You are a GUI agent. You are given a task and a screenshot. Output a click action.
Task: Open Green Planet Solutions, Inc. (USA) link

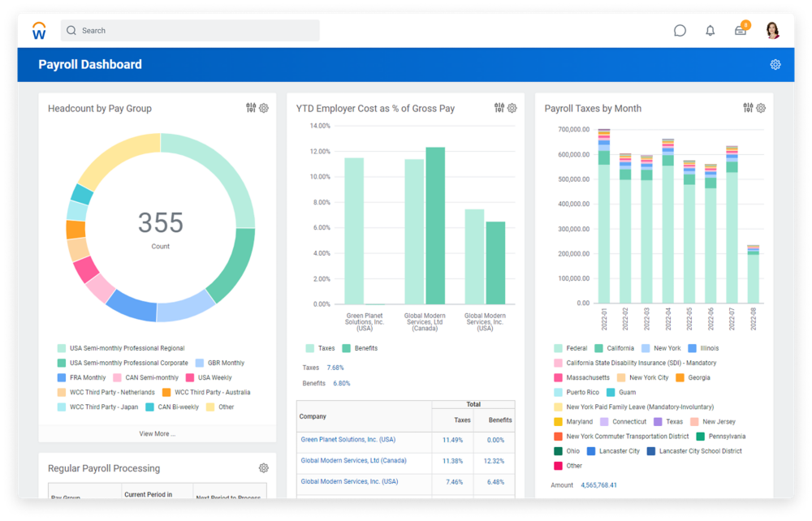coord(348,439)
